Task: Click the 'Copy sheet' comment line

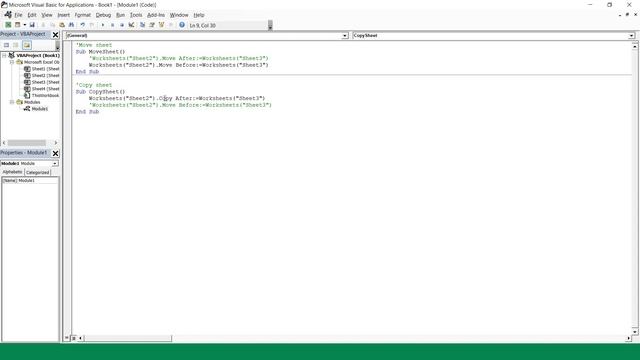Action: coord(93,85)
